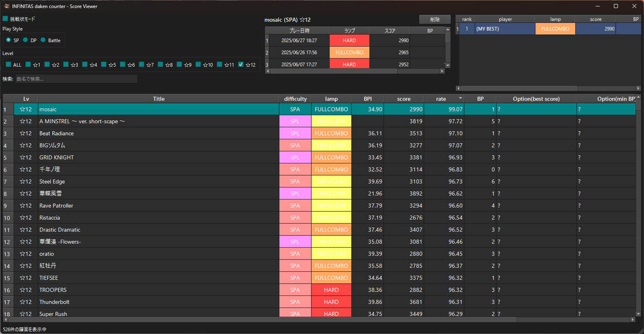Select the TROOPERS song title
The width and height of the screenshot is (644, 334).
tap(53, 290)
